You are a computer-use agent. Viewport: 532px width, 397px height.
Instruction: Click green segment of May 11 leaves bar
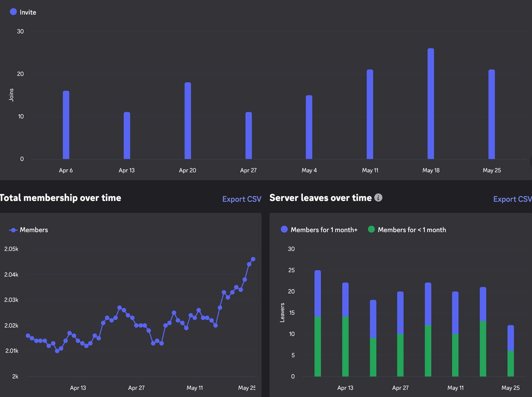pos(455,356)
